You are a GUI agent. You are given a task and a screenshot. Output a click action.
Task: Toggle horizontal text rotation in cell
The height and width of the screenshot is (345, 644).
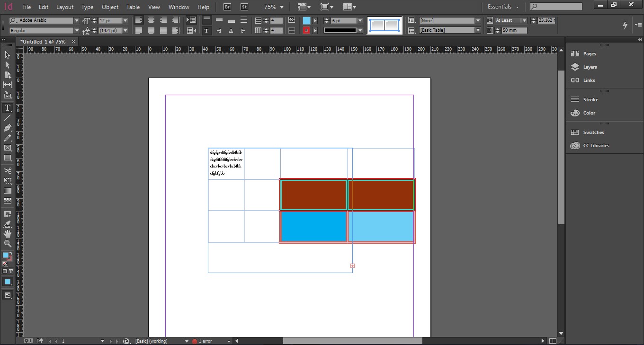[207, 31]
